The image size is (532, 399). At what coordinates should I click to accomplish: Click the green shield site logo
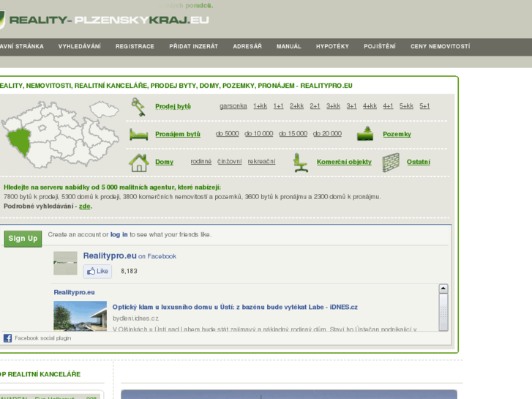(2, 20)
